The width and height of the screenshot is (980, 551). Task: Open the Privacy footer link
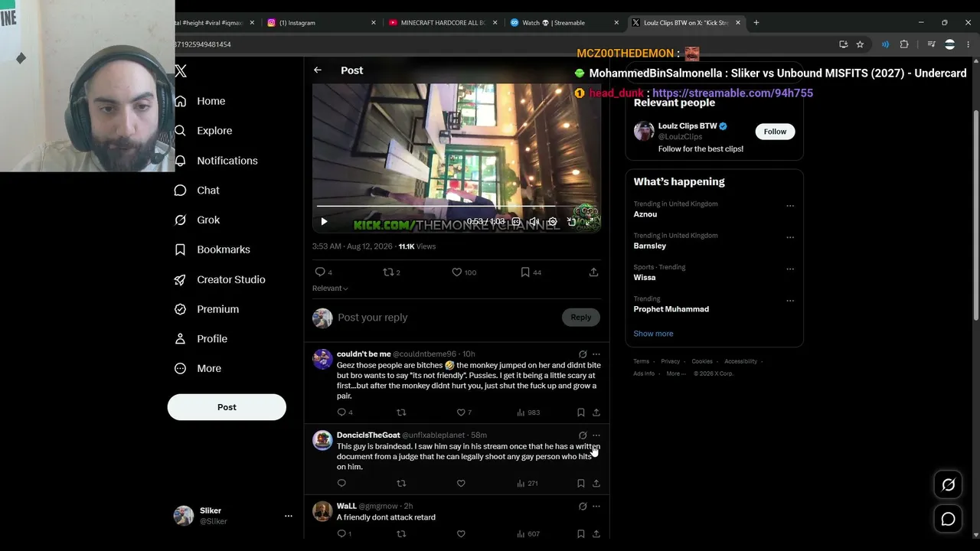click(x=671, y=361)
